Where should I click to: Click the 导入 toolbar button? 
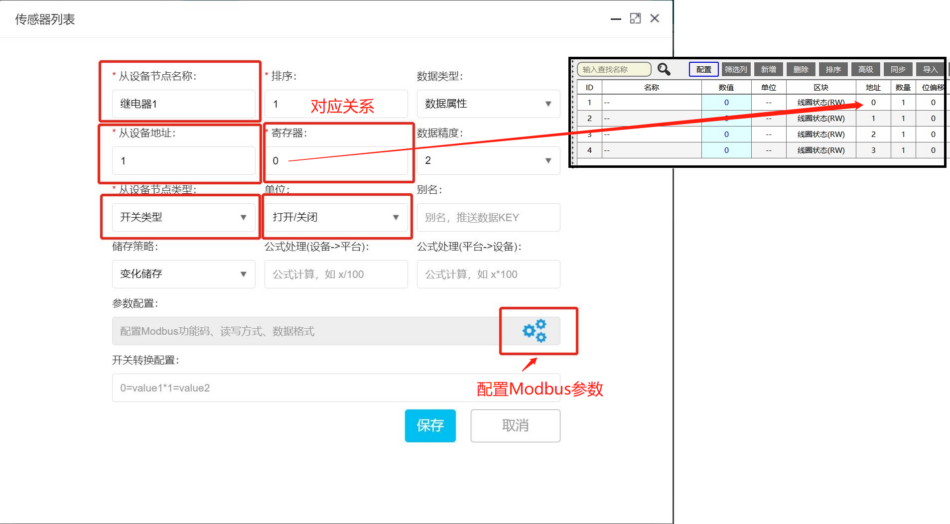click(x=930, y=70)
